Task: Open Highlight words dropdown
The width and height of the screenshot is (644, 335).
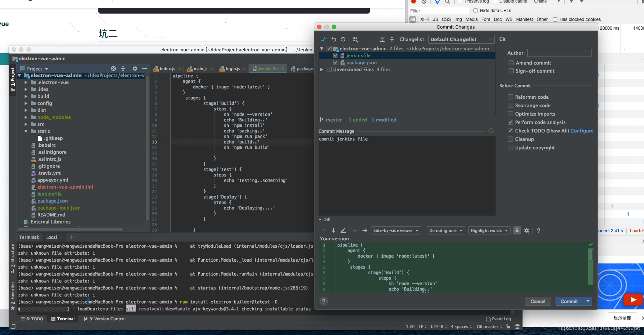Action: [x=489, y=230]
